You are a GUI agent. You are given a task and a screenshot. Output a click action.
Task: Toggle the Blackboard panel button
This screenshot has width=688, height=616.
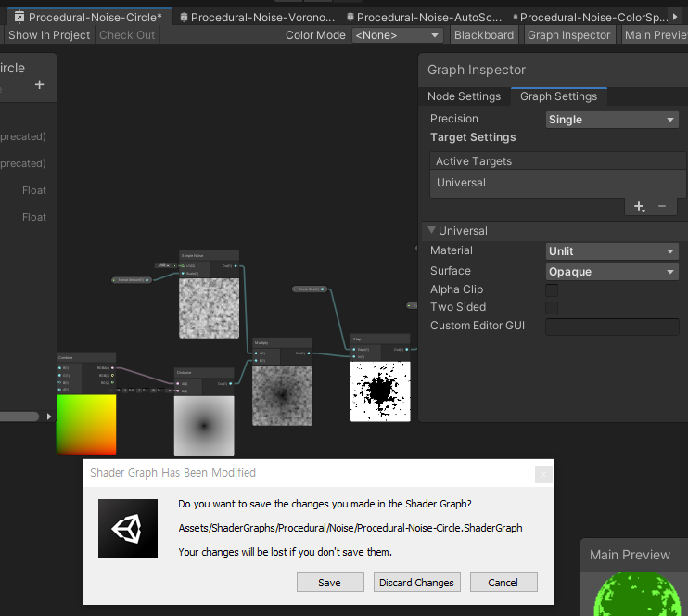point(483,35)
